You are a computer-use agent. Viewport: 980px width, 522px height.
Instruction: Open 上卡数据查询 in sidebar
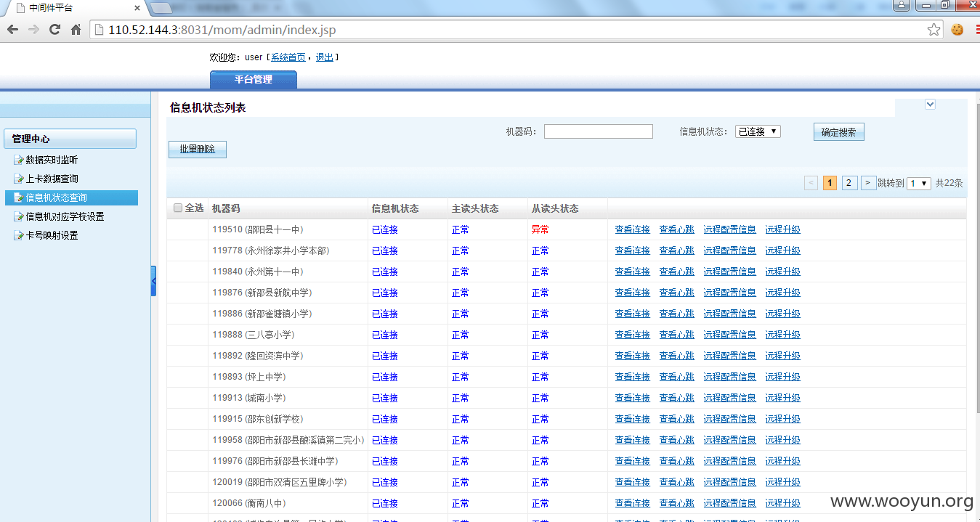point(52,179)
